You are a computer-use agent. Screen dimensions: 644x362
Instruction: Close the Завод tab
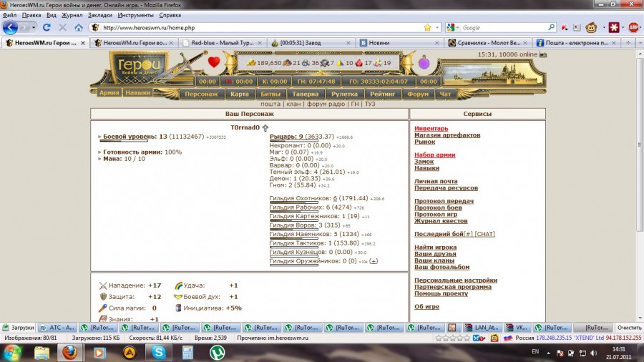tap(348, 43)
